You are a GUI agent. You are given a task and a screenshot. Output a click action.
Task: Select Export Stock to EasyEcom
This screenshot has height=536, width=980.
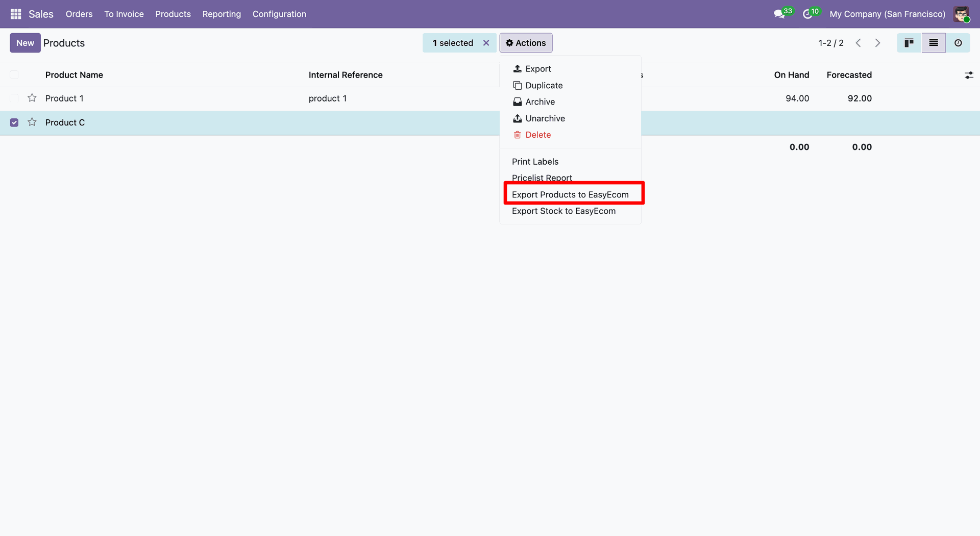[x=570, y=211]
